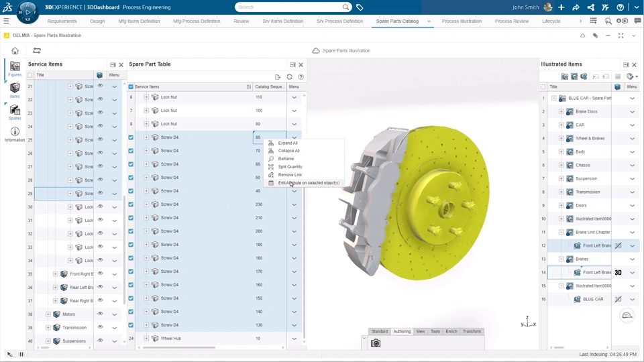Click the paperclip icon in widget header

click(595, 36)
